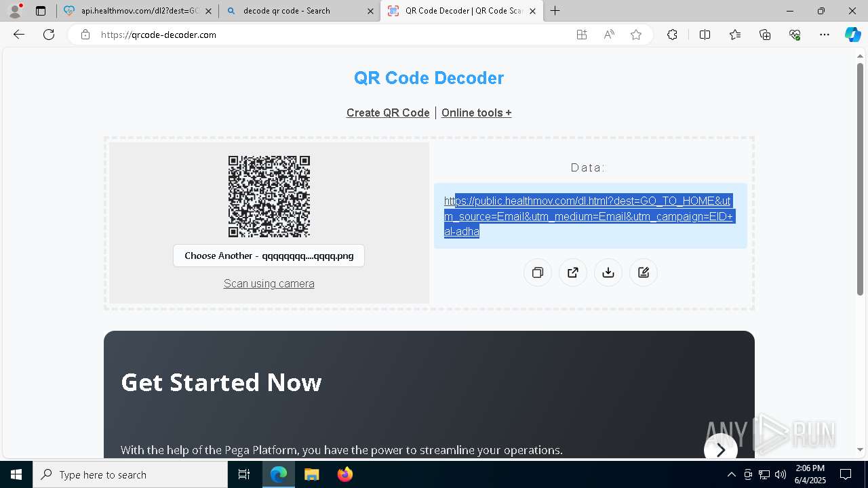This screenshot has width=868, height=488.
Task: Close the QR Code Decoder tab
Action: (532, 11)
